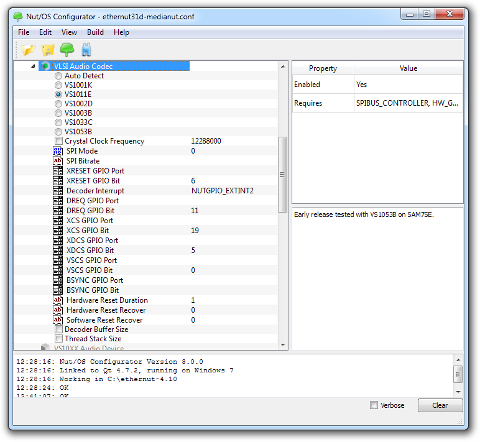
Task: Click the XCS GPIO Bit value 19
Action: (x=195, y=230)
